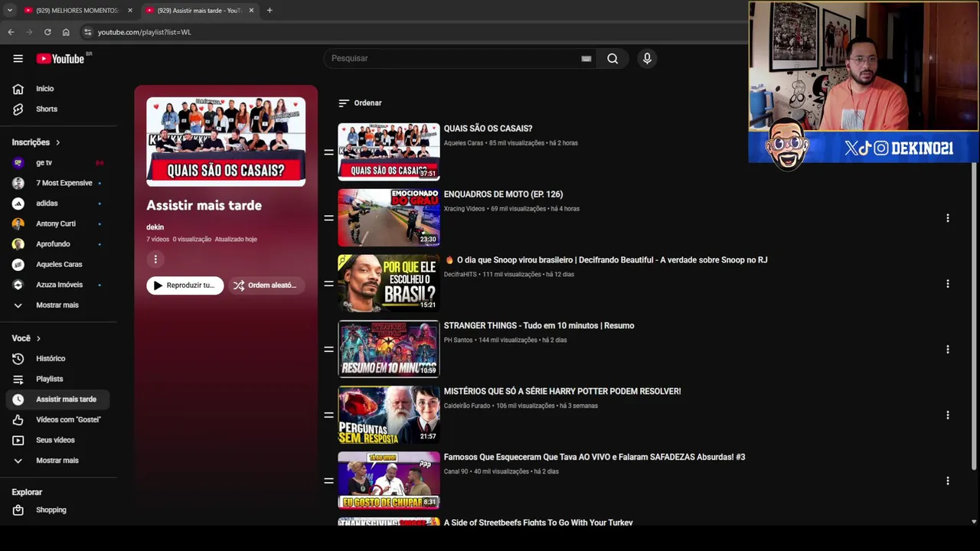
Task: Open Aqueles Caras channel link in video list
Action: coord(465,143)
